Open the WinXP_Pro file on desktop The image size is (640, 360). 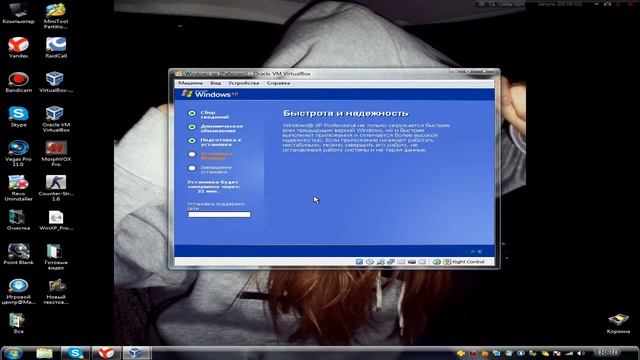(x=56, y=220)
